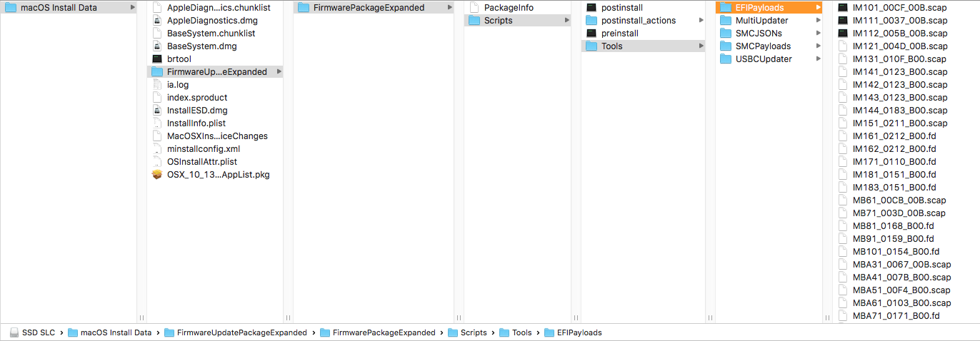Click the arrow beside Scripts row
Viewport: 980px width, 341px height.
pos(567,21)
